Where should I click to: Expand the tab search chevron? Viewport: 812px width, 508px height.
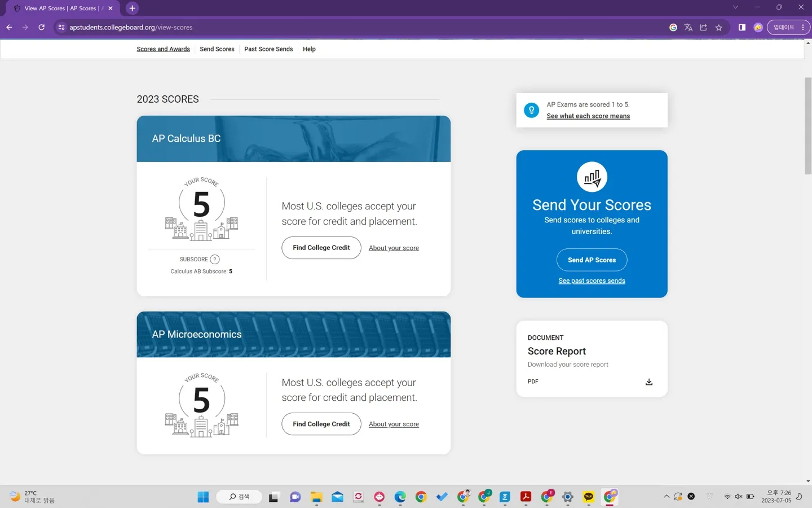735,7
